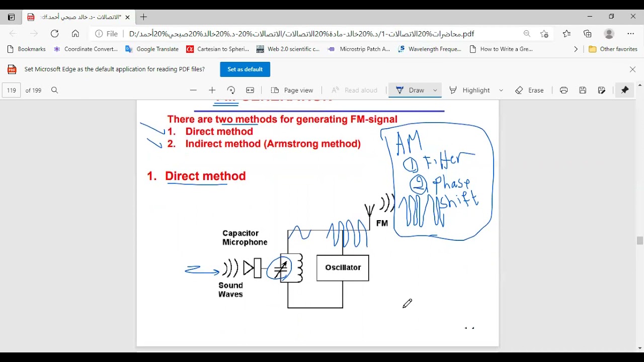Open Page view options

click(x=292, y=90)
